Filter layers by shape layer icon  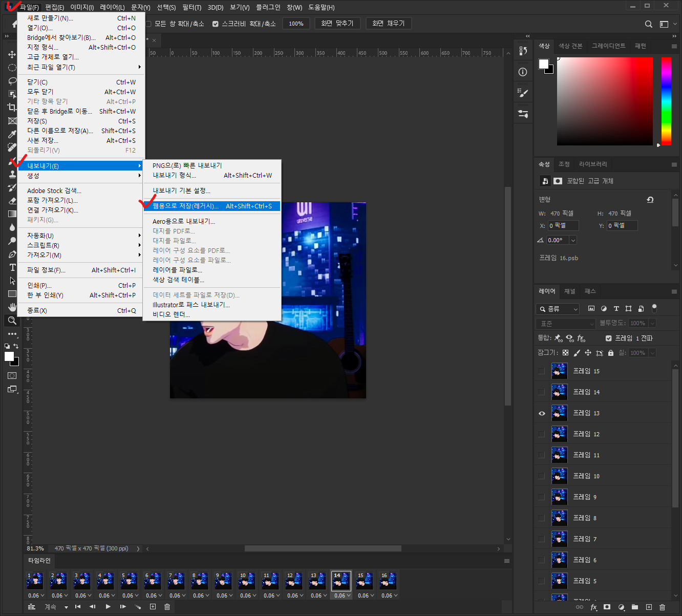click(628, 309)
